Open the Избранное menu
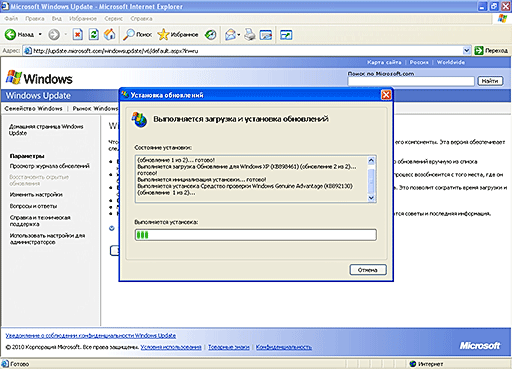The image size is (512, 369). coord(83,19)
